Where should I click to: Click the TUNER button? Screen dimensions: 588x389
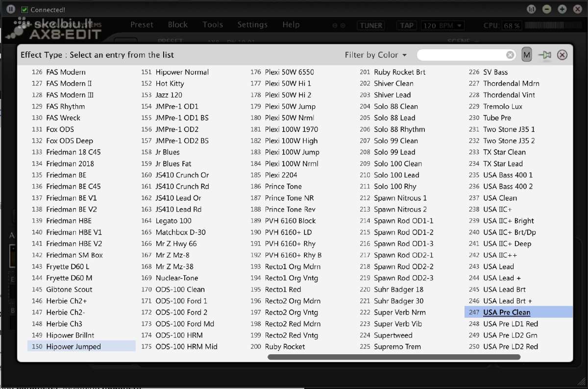click(372, 25)
